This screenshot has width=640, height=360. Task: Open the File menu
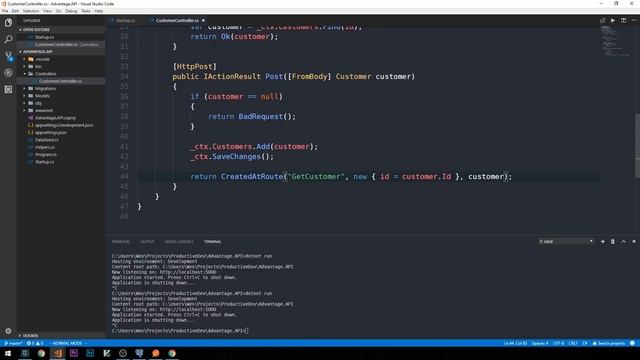(x=5, y=11)
